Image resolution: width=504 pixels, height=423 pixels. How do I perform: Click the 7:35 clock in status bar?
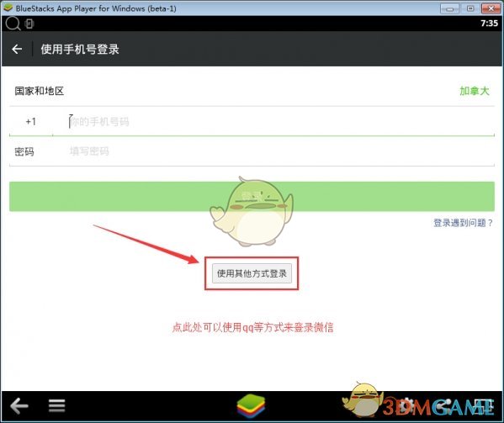click(x=489, y=23)
